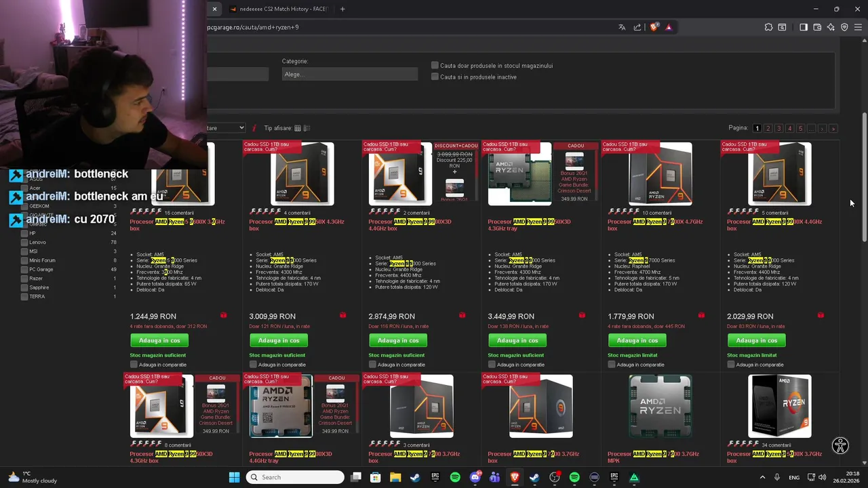Viewport: 868px width, 488px height.
Task: Switch to list display view icon
Action: [307, 128]
